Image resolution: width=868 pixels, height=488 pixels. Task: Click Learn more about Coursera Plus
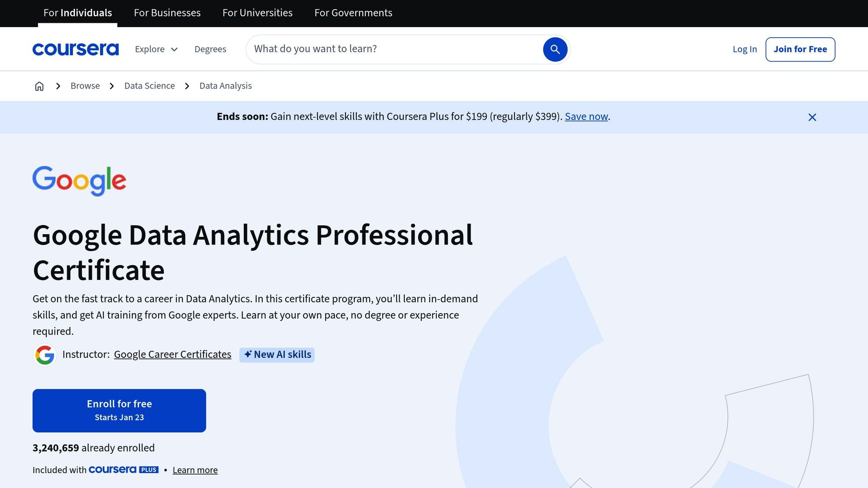(x=195, y=470)
